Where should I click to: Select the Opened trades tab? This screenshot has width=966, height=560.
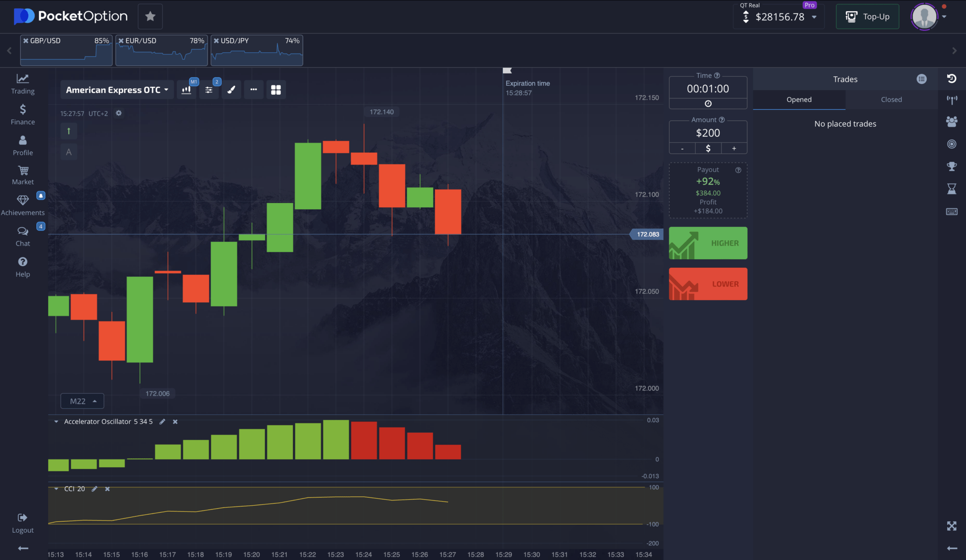[799, 99]
